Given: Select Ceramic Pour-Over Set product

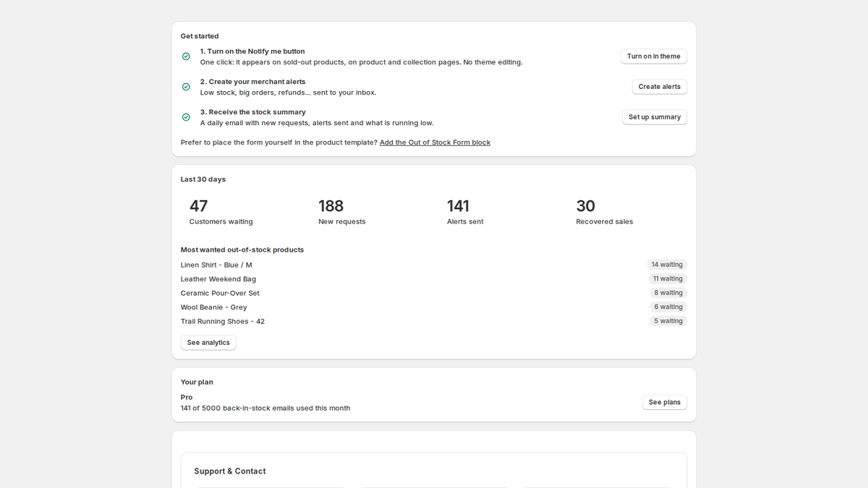Looking at the screenshot, I should pos(220,293).
